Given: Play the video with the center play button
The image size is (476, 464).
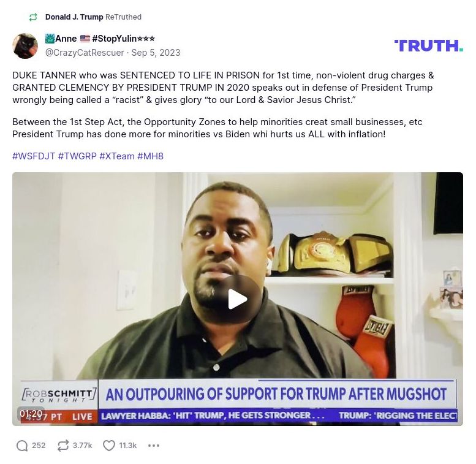Looking at the screenshot, I should tap(238, 299).
